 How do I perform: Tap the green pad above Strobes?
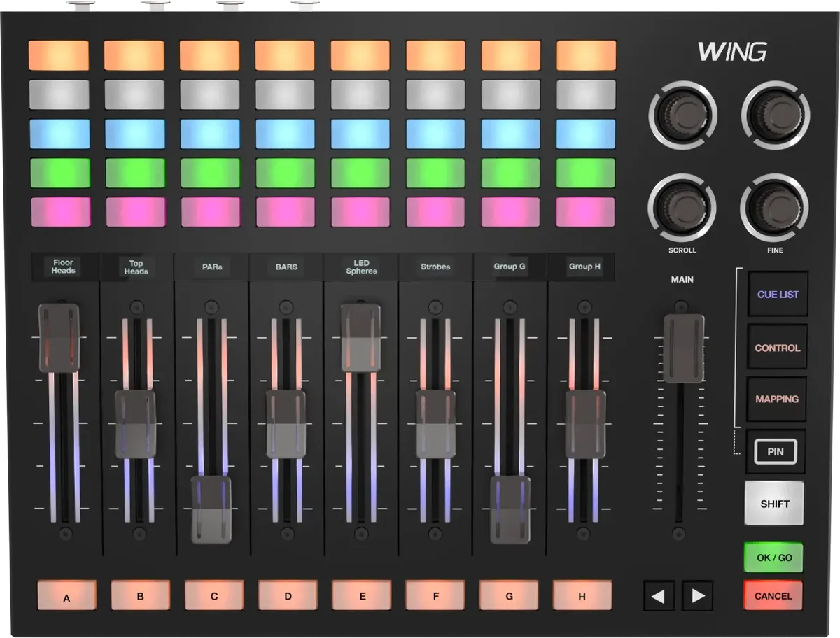(x=435, y=173)
